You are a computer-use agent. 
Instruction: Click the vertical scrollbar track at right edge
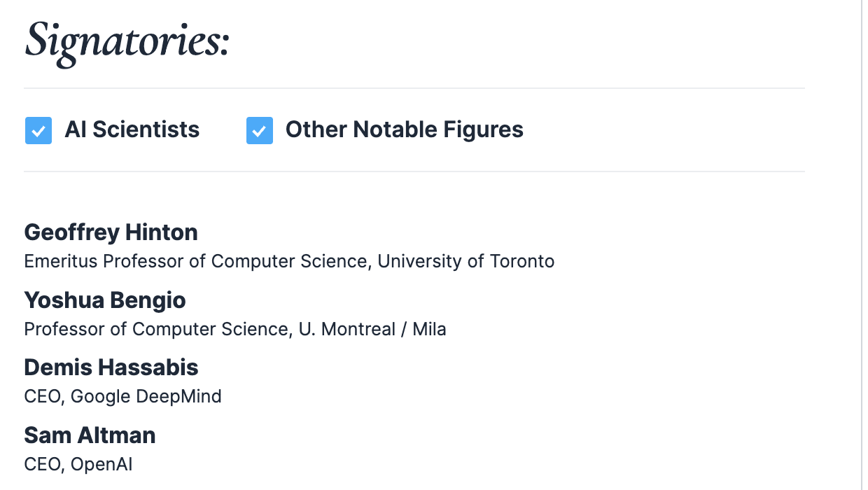862,245
